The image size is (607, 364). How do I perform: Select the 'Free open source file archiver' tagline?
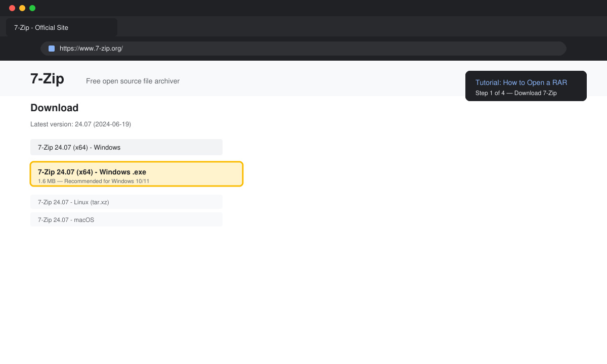[133, 81]
